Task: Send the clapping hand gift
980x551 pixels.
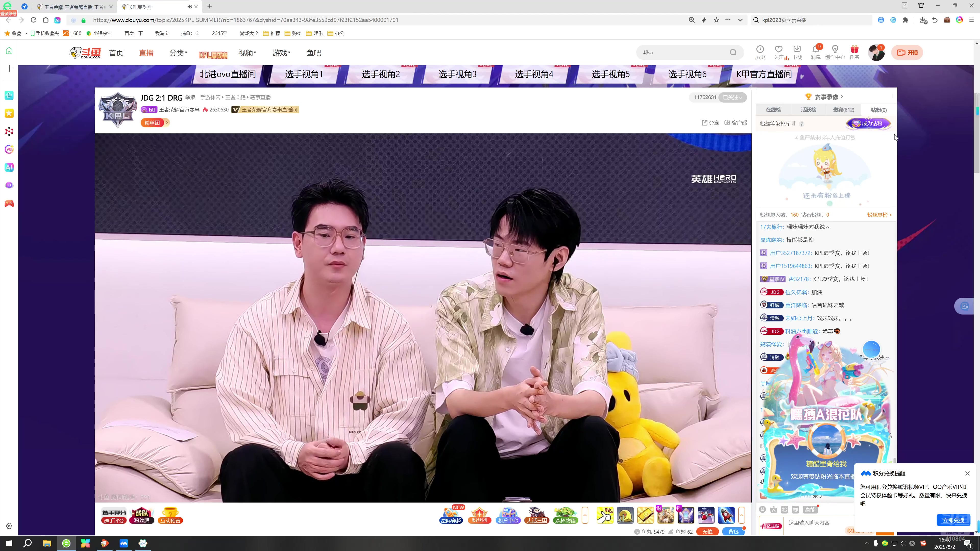Action: click(x=605, y=515)
